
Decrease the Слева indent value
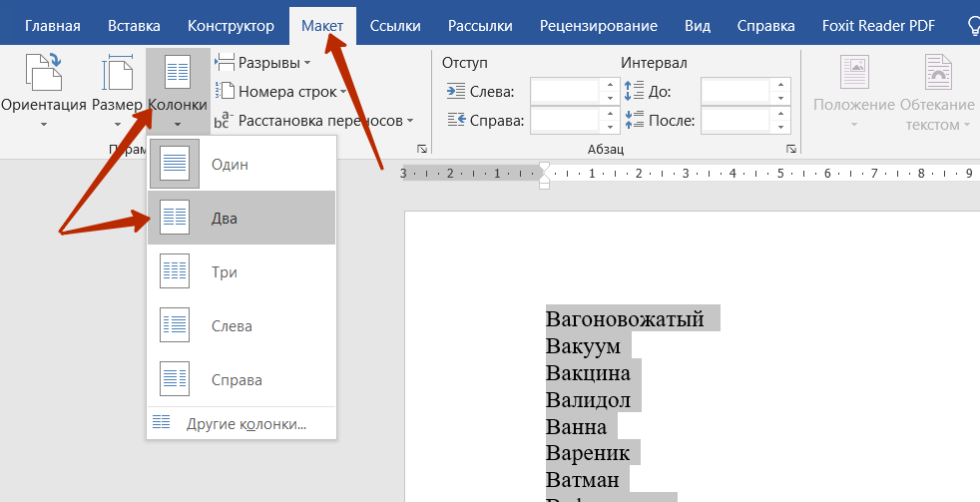610,98
